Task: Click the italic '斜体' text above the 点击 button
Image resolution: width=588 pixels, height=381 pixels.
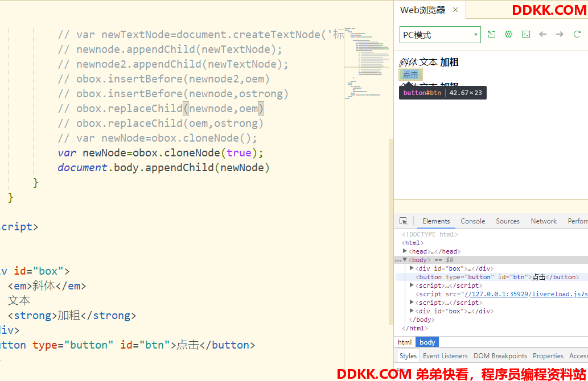Action: pyautogui.click(x=408, y=62)
